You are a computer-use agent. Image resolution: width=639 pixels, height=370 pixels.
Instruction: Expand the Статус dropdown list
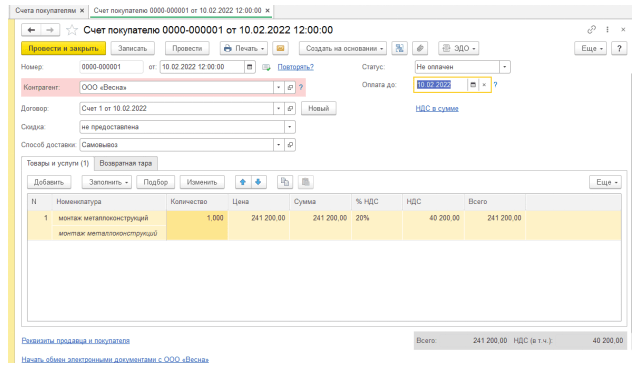pos(505,67)
